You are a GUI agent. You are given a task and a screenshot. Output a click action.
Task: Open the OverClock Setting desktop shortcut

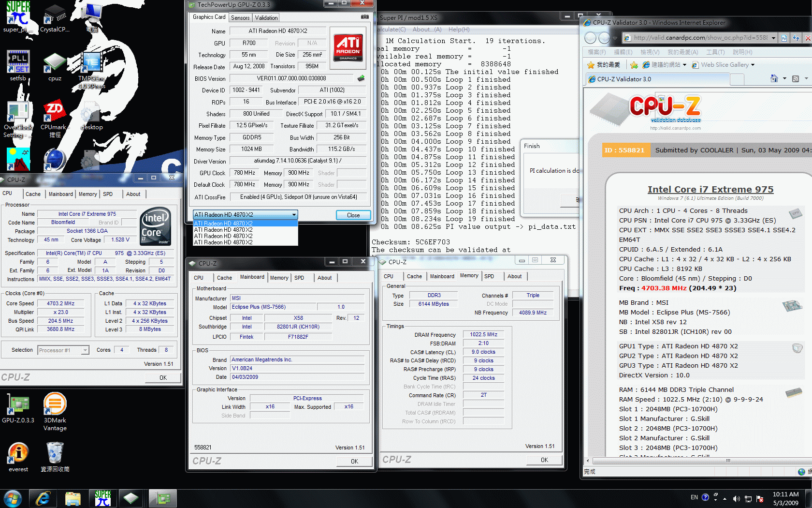pos(18,120)
